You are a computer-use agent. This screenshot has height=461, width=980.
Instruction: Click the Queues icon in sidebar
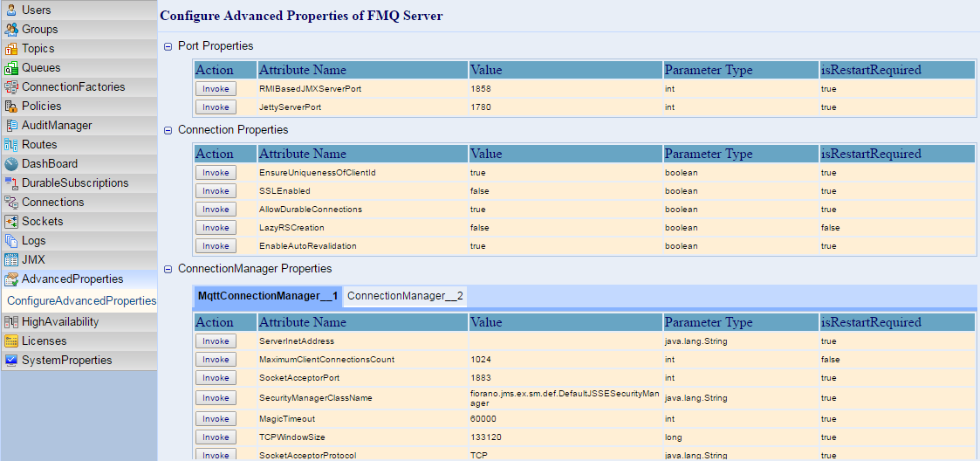coord(11,68)
